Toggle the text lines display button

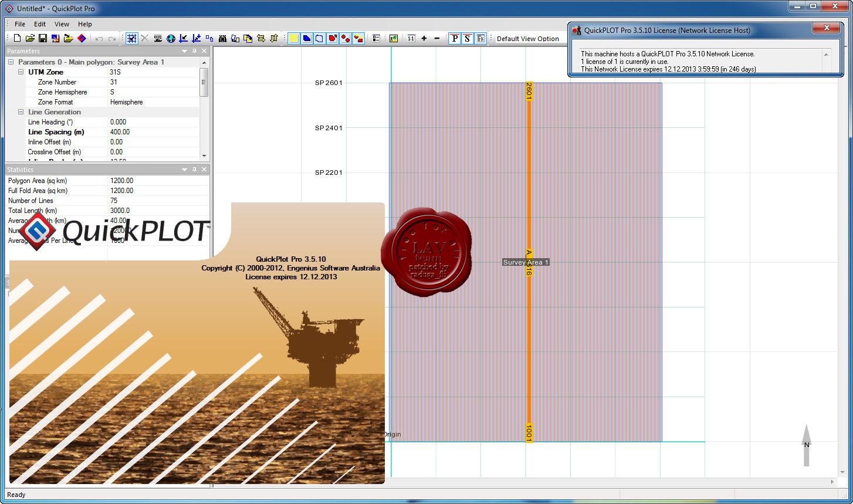(480, 38)
